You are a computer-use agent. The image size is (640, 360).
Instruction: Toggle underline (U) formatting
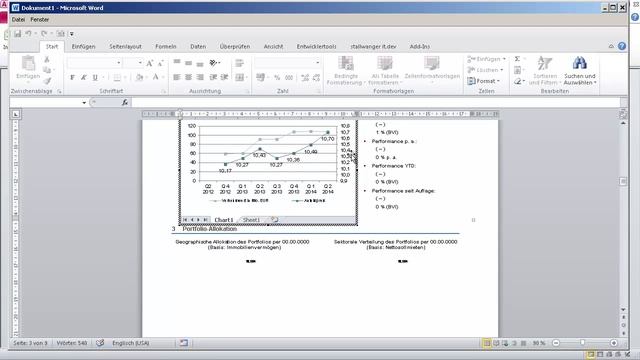(95, 77)
